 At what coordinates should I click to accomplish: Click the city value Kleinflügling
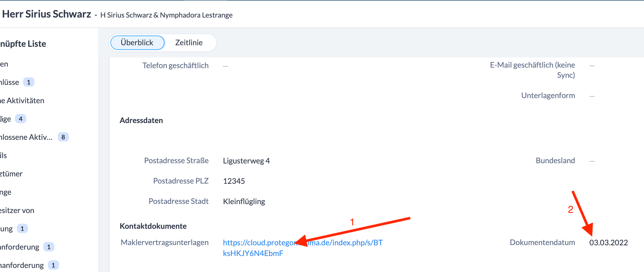click(x=244, y=201)
